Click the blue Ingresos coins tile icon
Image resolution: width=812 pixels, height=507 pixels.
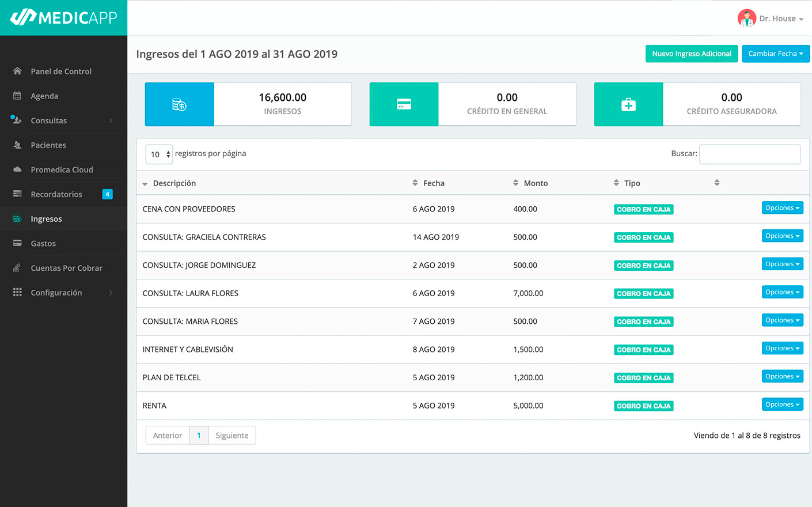(179, 104)
